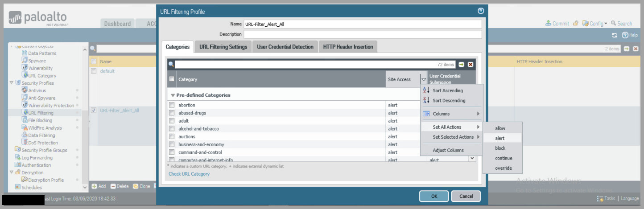
Task: Select allow in the actions submenu
Action: 501,128
